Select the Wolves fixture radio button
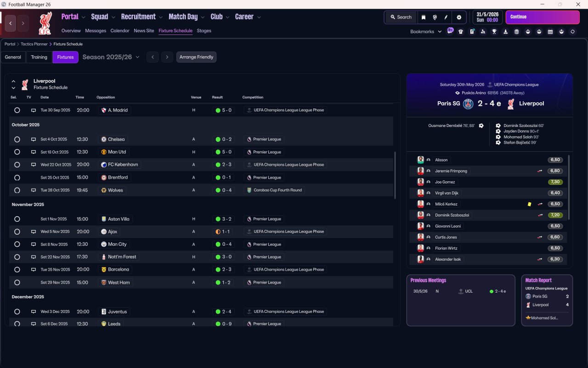 [17, 190]
